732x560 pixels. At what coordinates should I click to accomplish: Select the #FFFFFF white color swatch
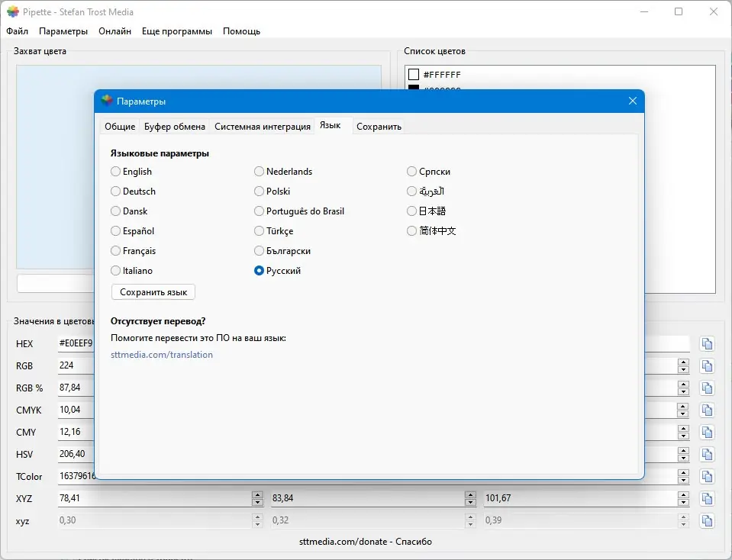tap(414, 74)
